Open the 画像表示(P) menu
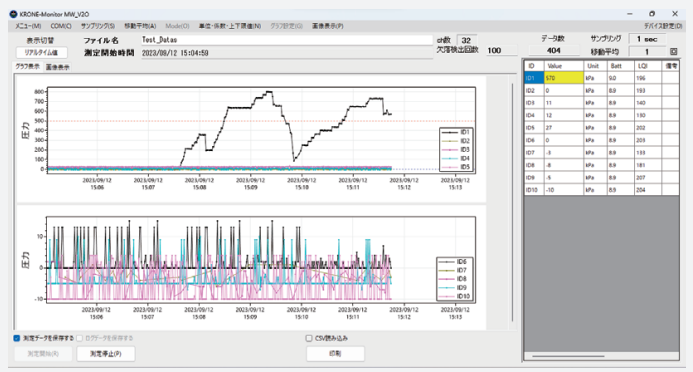693x372 pixels. (x=327, y=26)
